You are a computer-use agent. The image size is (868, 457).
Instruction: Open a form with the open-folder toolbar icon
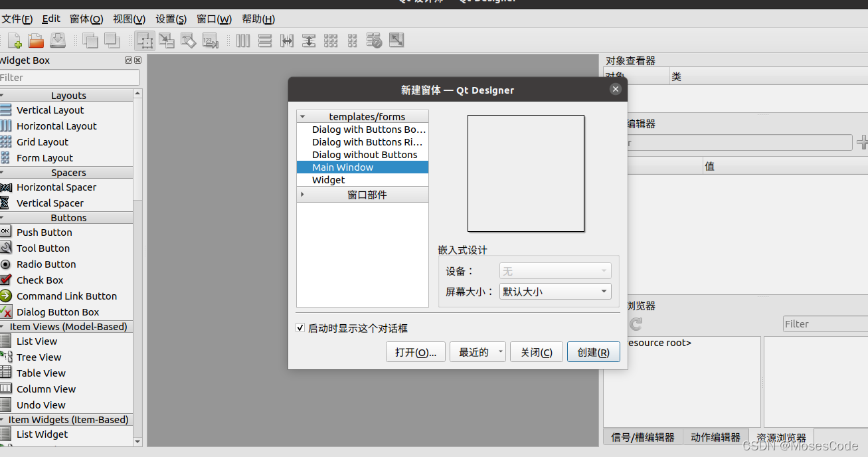point(36,41)
